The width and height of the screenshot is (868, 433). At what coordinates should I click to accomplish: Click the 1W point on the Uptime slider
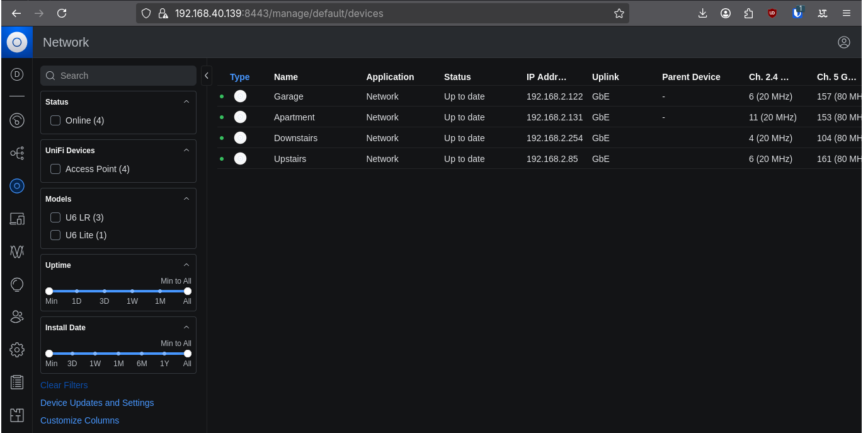coord(132,291)
